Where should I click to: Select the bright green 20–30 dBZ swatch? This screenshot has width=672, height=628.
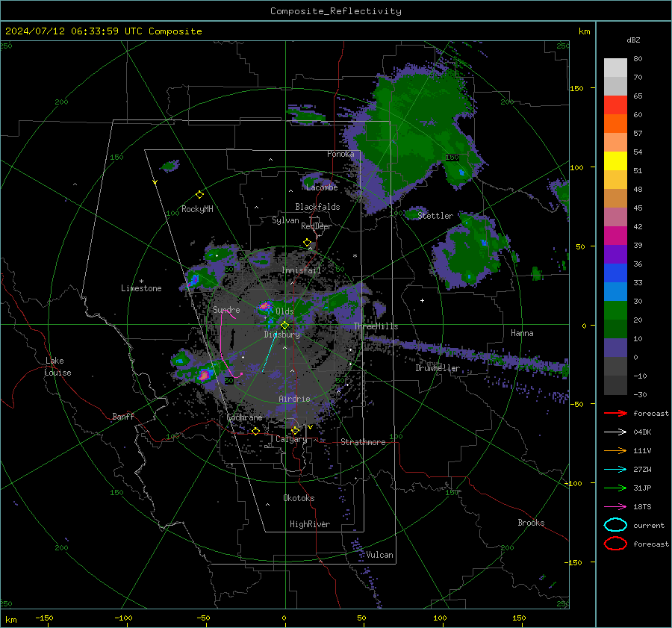click(615, 311)
